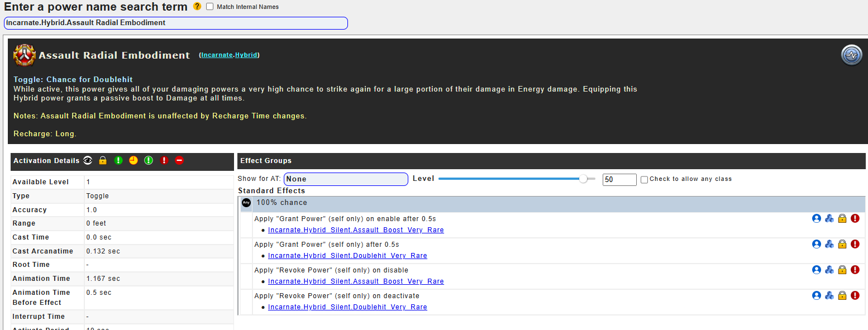
Task: Click the yellow padlock in Activation Details header
Action: coord(103,161)
